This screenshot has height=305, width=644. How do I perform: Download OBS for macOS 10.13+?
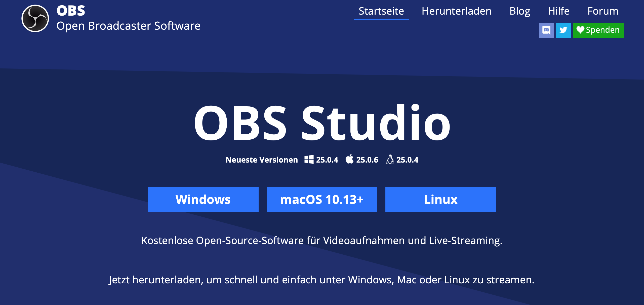[x=322, y=199]
